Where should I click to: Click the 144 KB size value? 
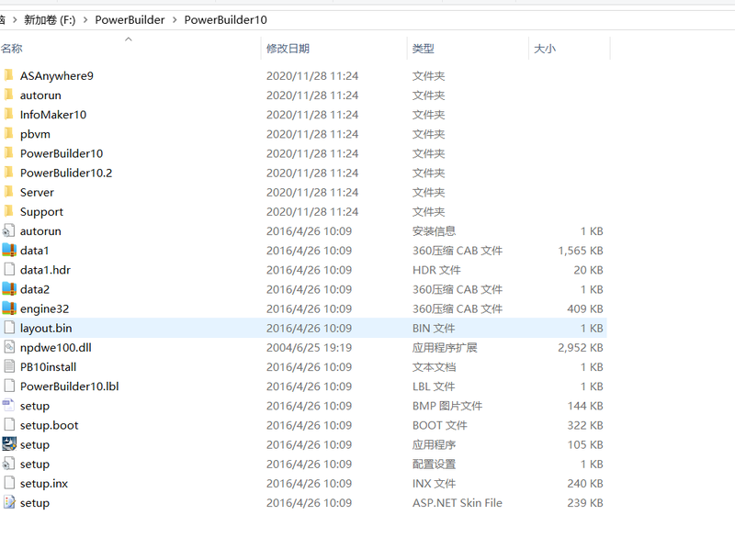(x=585, y=406)
